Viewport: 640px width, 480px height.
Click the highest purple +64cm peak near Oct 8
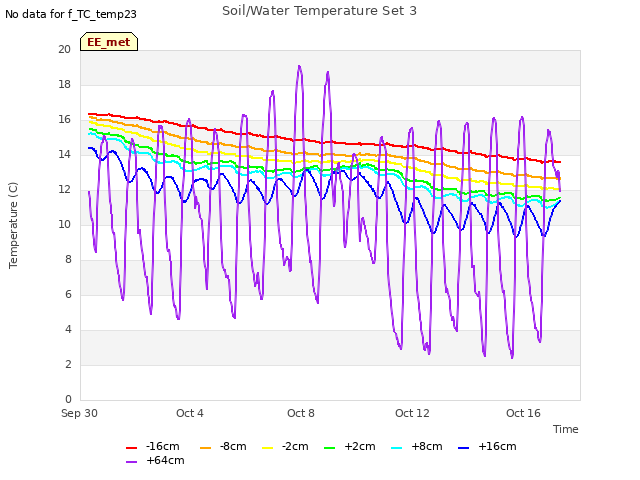point(299,66)
